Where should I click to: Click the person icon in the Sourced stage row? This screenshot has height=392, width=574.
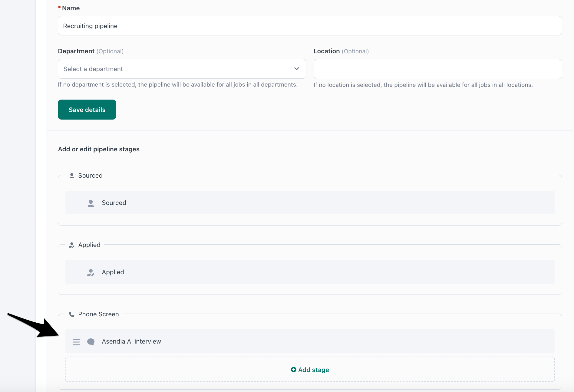tap(91, 203)
